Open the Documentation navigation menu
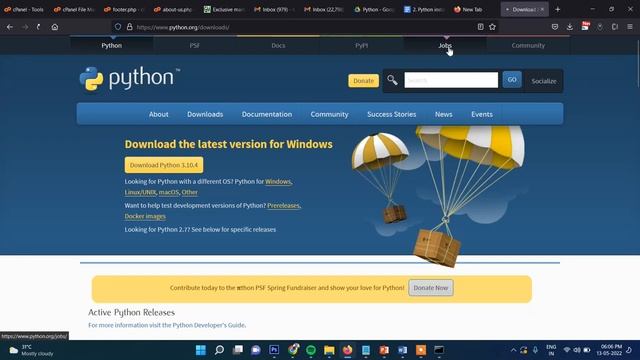 coord(267,114)
